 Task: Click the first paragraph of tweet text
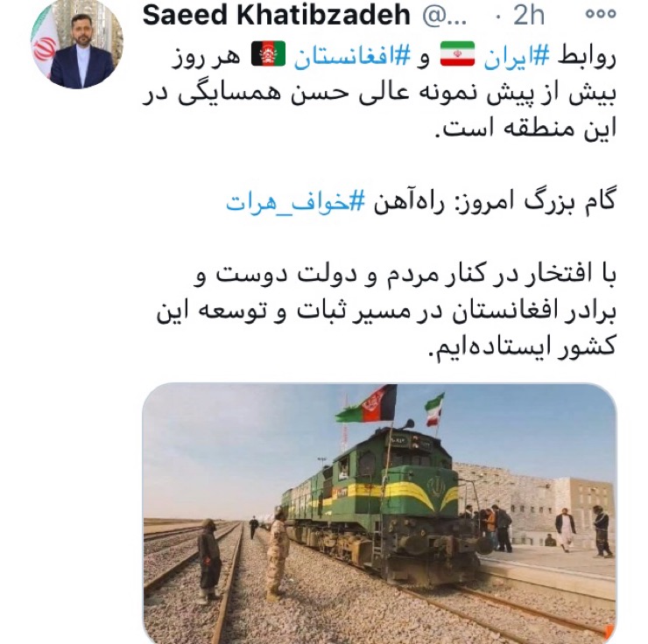click(379, 94)
